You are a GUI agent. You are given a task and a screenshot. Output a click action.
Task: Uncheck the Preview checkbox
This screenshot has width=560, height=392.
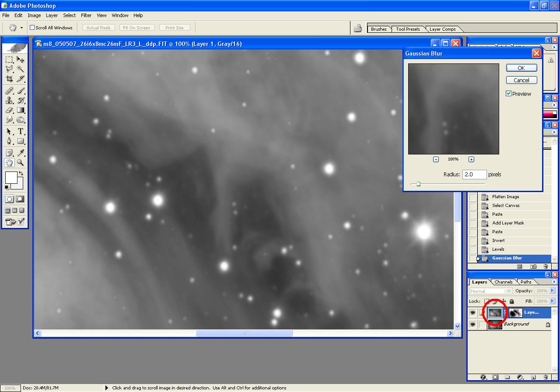tap(509, 94)
